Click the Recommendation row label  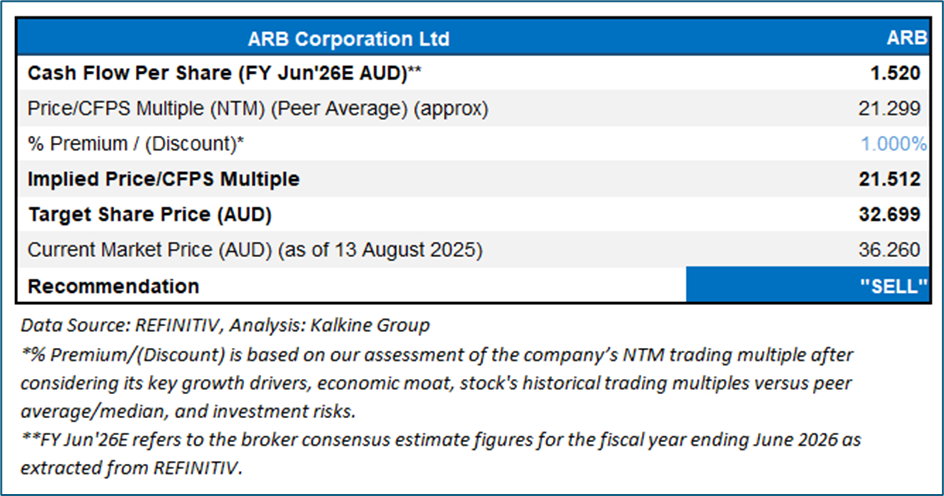pyautogui.click(x=113, y=286)
